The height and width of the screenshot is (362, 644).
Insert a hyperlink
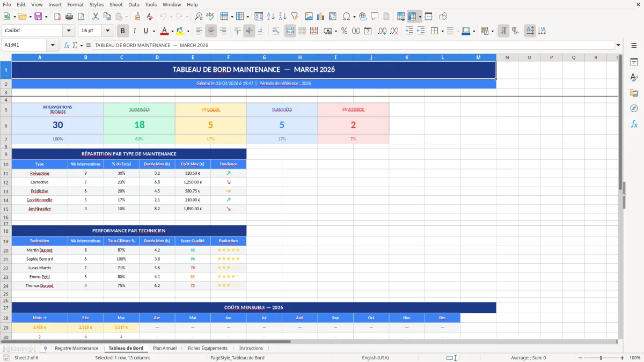[363, 16]
